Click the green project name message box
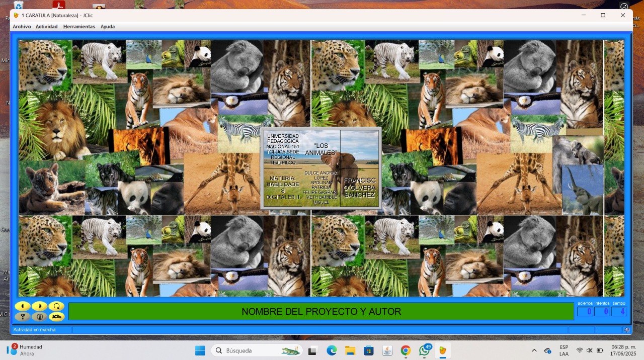 (x=321, y=312)
